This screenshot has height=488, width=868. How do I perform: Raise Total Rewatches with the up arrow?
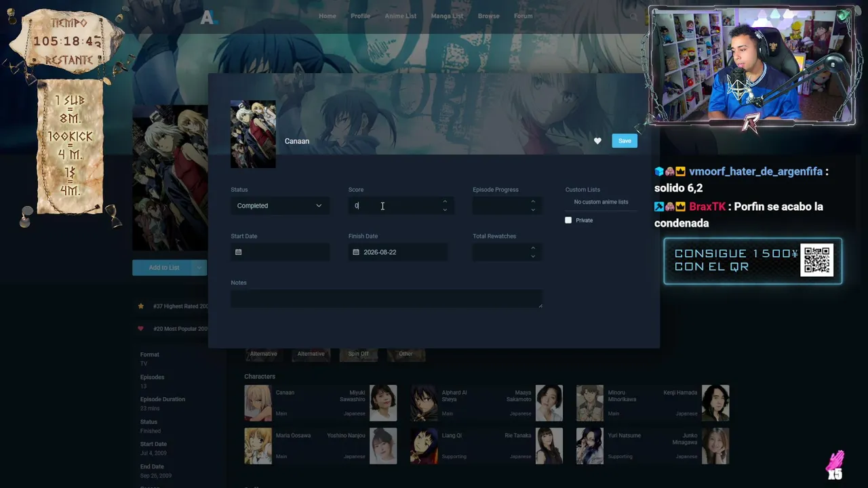[533, 248]
